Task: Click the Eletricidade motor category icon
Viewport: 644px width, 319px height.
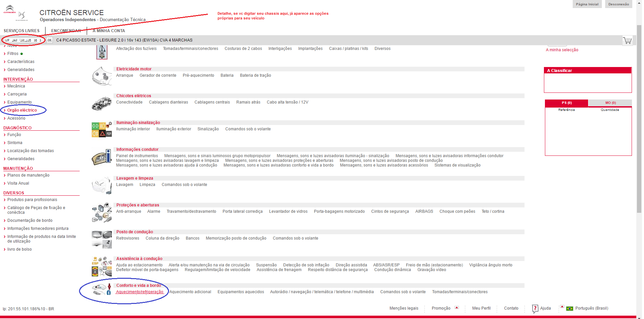Action: [x=102, y=76]
